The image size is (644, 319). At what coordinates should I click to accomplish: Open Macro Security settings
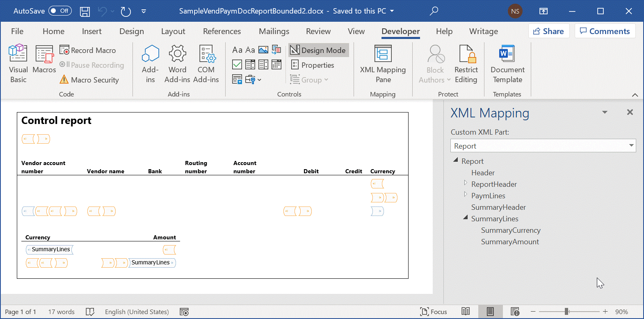pyautogui.click(x=89, y=80)
